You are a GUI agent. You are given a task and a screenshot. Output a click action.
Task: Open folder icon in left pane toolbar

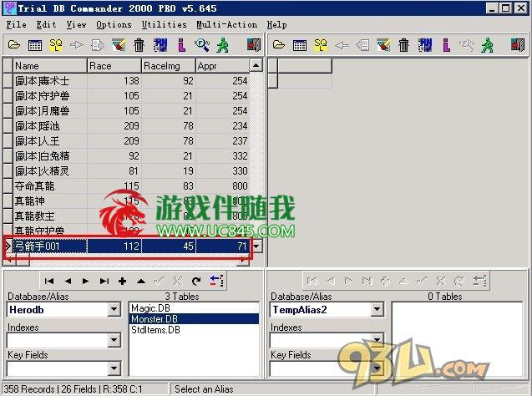point(14,44)
